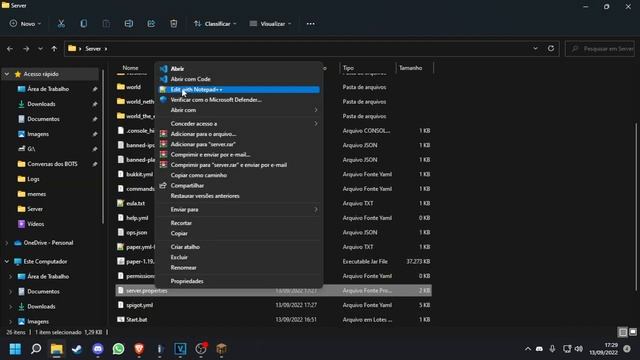Choose Adicionar para "server.rar"
Image resolution: width=640 pixels, height=360 pixels.
tap(239, 144)
